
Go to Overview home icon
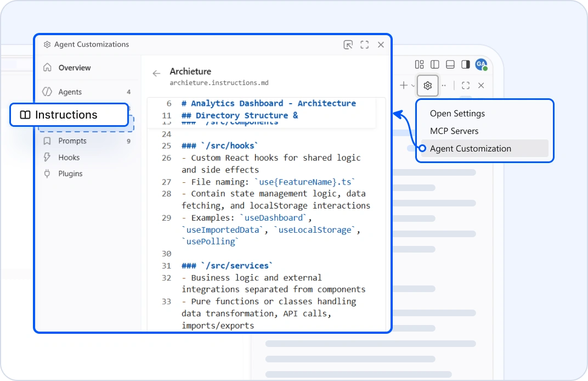tap(47, 68)
